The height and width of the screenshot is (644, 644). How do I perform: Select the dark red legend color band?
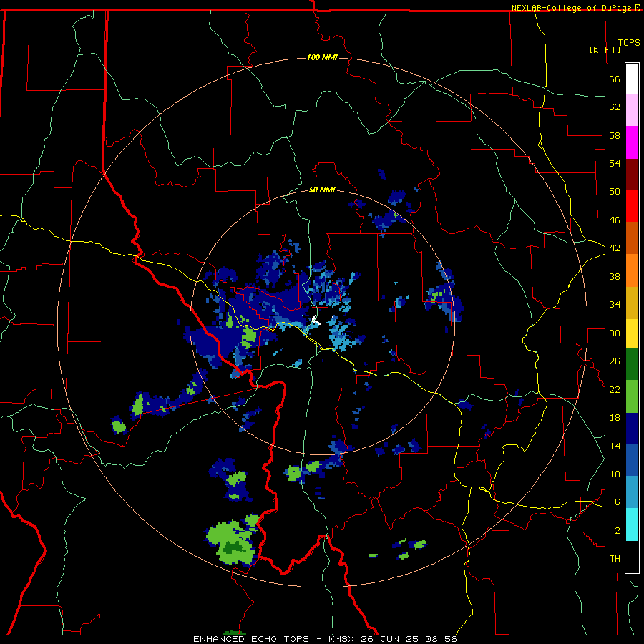point(632,174)
